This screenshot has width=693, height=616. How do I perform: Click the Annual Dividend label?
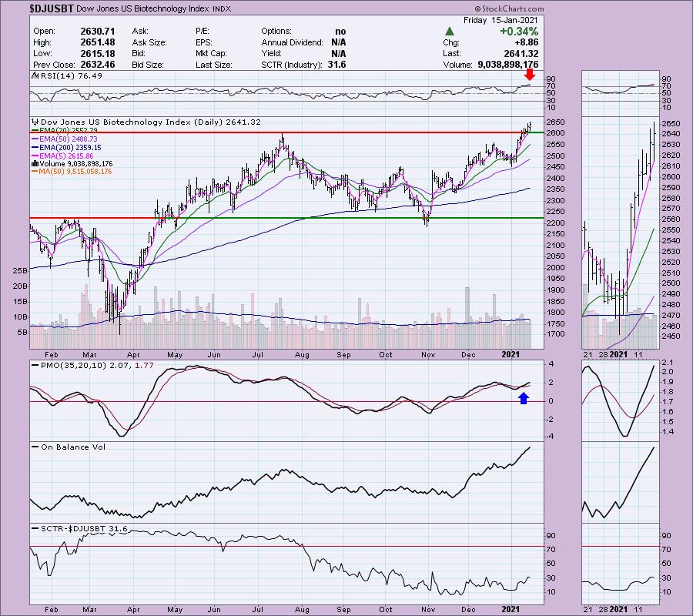point(292,42)
